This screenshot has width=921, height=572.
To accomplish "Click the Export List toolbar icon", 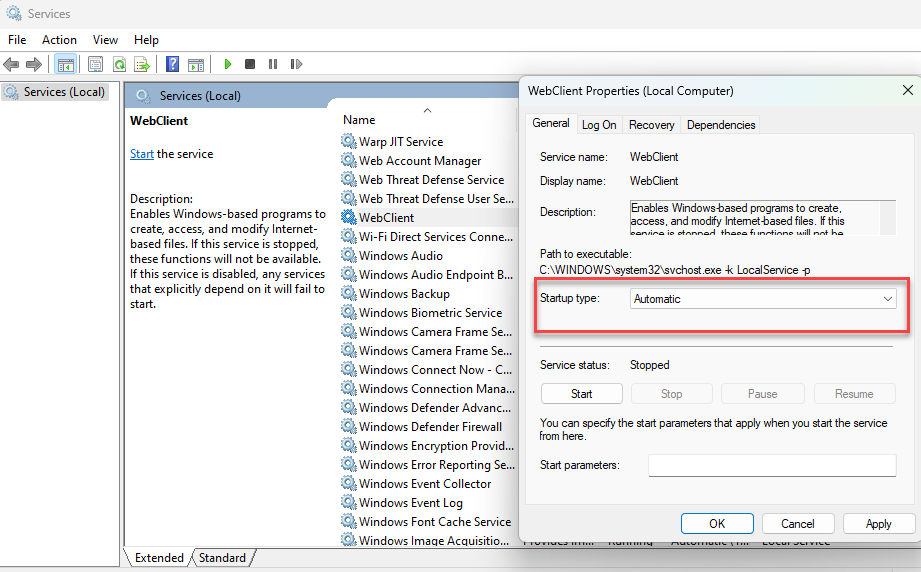I will (x=142, y=64).
